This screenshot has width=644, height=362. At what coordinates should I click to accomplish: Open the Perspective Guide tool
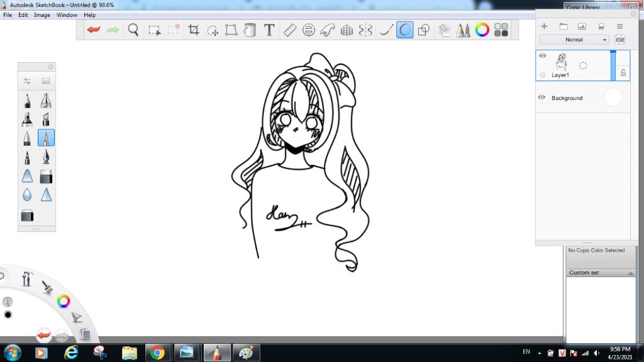pyautogui.click(x=347, y=30)
